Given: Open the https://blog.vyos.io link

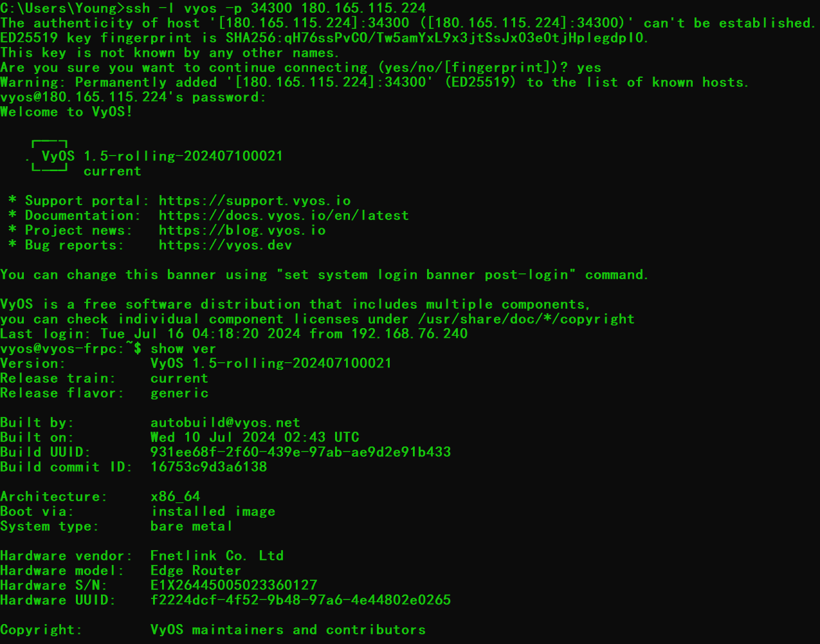Looking at the screenshot, I should [x=242, y=230].
